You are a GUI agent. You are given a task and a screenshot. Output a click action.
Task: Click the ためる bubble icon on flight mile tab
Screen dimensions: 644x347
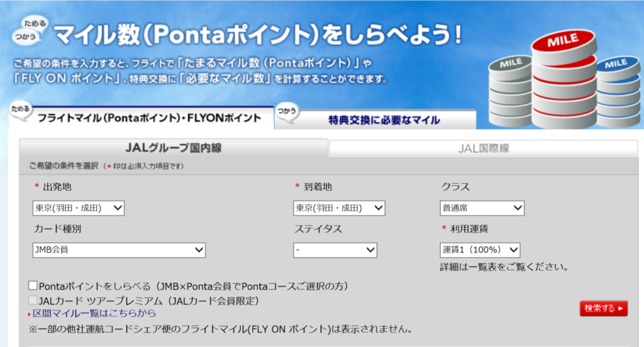point(20,110)
